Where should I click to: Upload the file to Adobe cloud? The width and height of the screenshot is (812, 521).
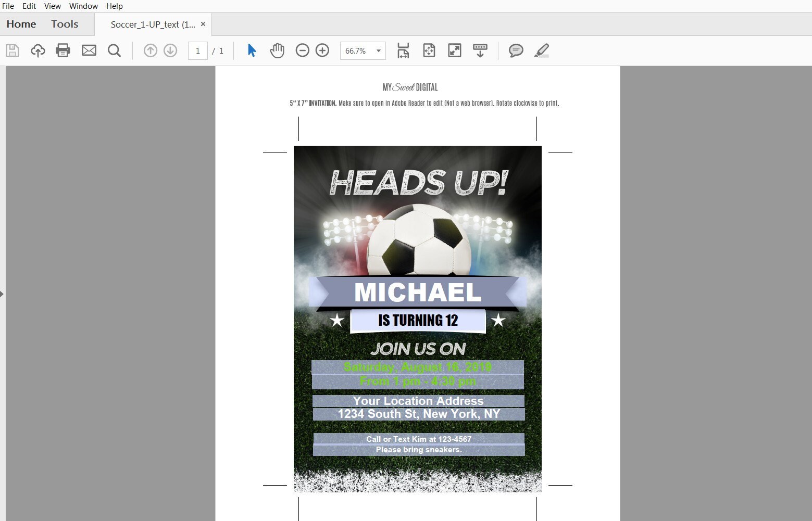(x=38, y=50)
